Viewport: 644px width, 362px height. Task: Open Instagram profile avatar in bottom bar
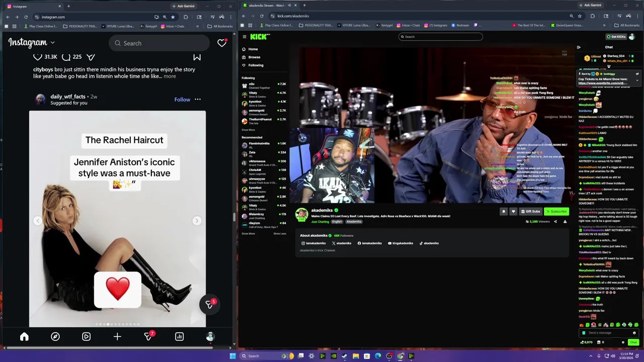pyautogui.click(x=210, y=337)
